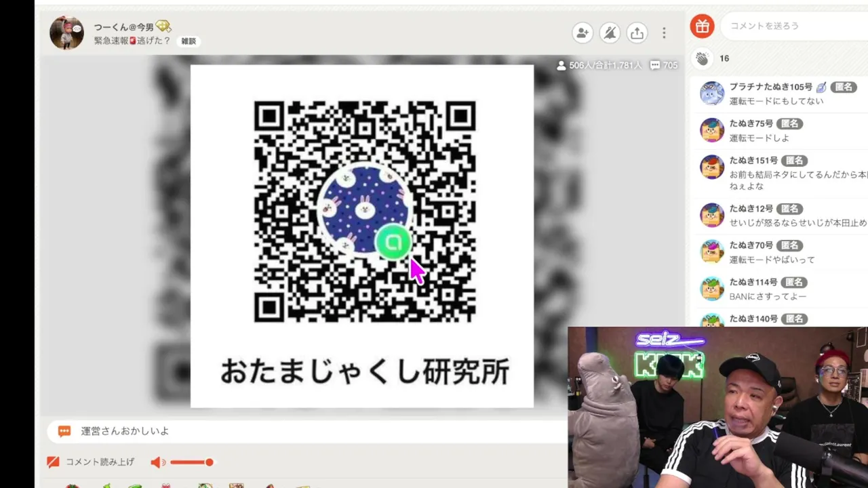Click the username たぬき70号
Image resolution: width=868 pixels, height=488 pixels.
coord(751,245)
